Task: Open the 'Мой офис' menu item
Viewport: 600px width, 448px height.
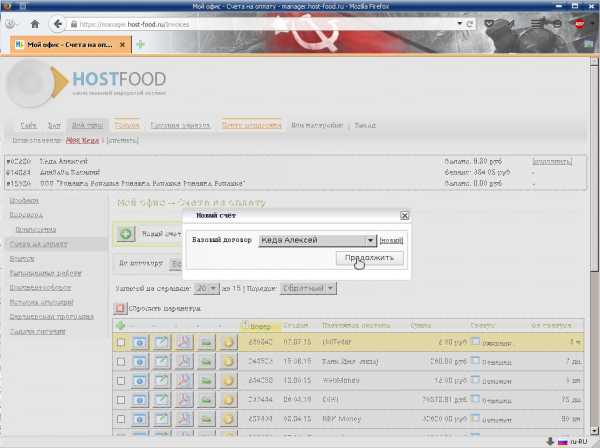Action: (x=88, y=125)
